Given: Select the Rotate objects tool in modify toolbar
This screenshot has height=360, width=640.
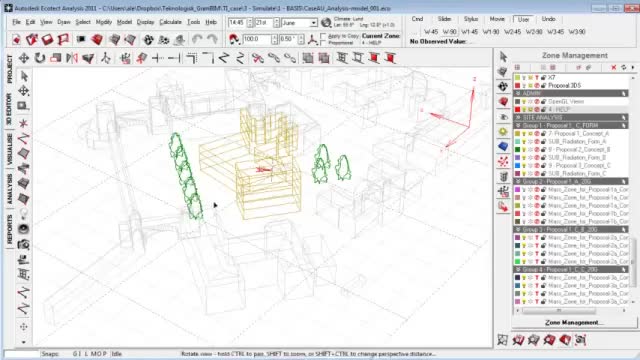Looking at the screenshot, I should [x=40, y=58].
